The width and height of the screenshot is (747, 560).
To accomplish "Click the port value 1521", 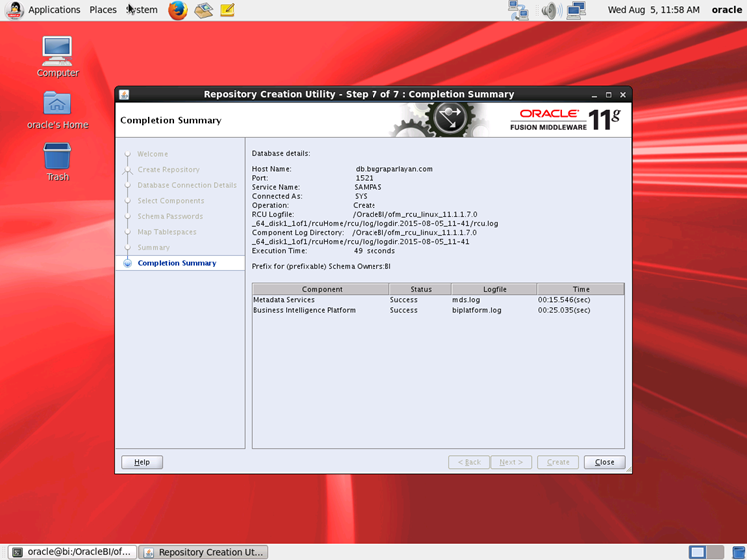I will point(364,178).
